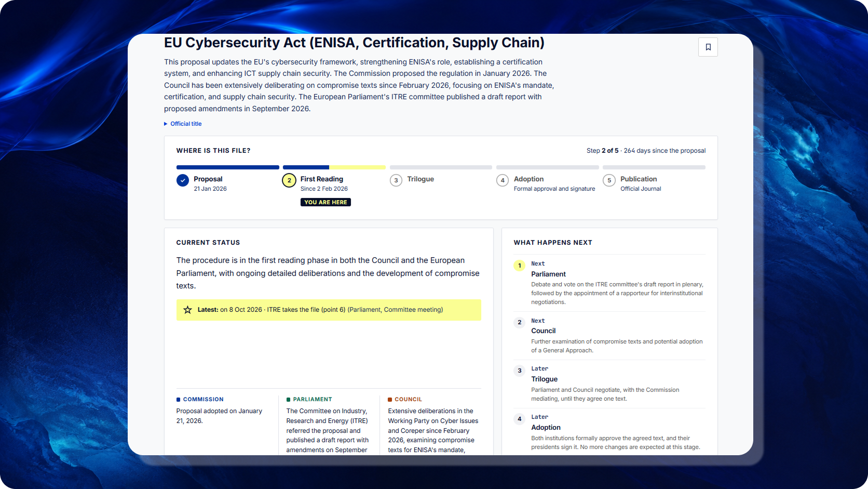
Task: Click 'Step 2 of 5' status text
Action: tap(602, 151)
